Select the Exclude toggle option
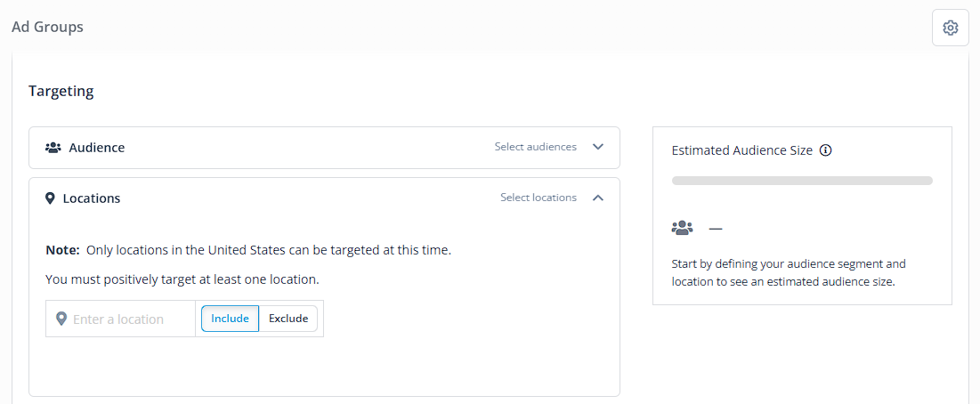Screen dimensions: 980x404 point(288,319)
